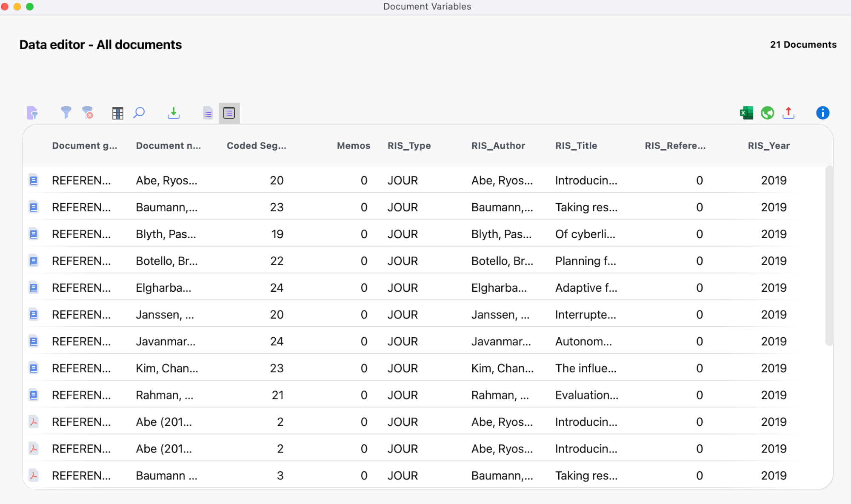This screenshot has height=504, width=851.
Task: Click RIS_Year 2019 in Elgharba row
Action: [774, 288]
